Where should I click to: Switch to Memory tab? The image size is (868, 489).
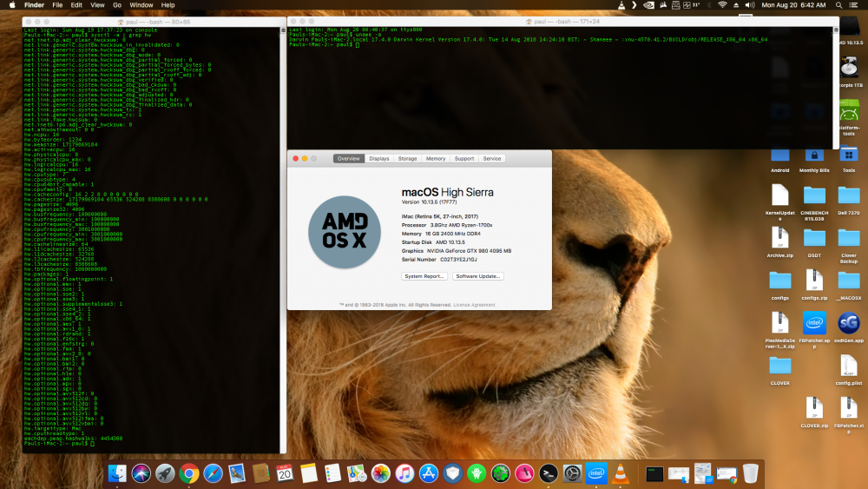point(436,158)
